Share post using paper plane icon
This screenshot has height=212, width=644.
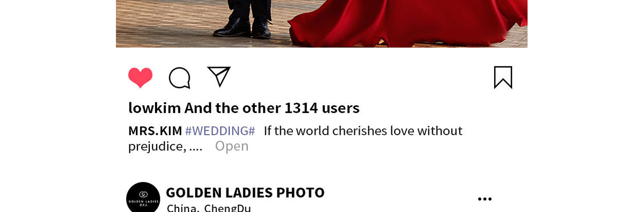[219, 77]
